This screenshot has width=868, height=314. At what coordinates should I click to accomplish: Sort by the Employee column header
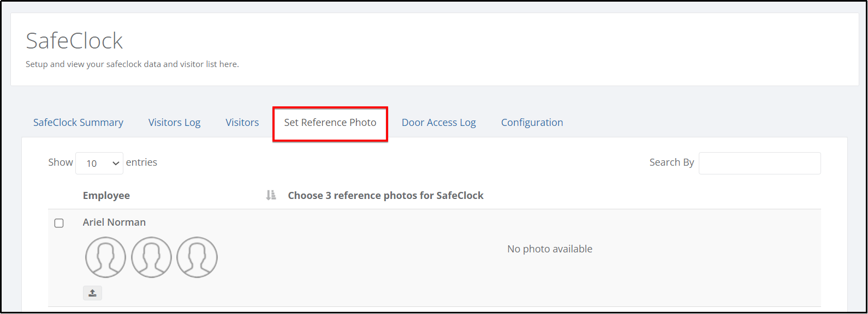tap(106, 196)
